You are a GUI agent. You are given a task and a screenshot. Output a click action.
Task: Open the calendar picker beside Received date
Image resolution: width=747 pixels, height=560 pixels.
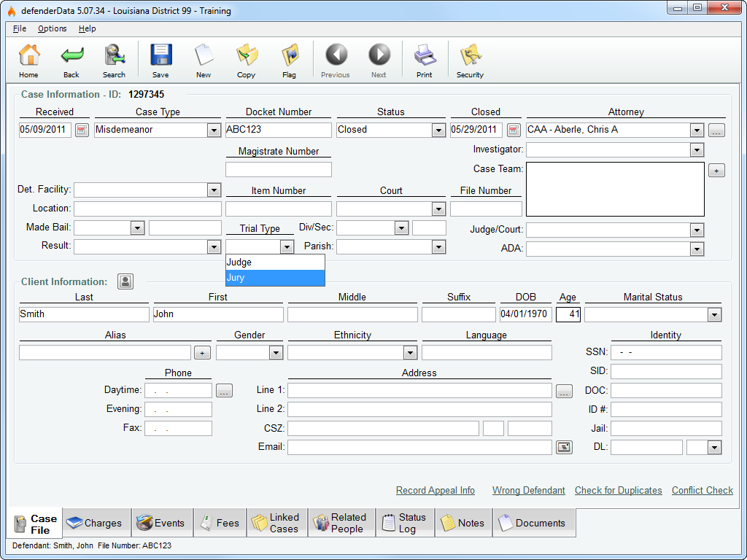click(82, 130)
